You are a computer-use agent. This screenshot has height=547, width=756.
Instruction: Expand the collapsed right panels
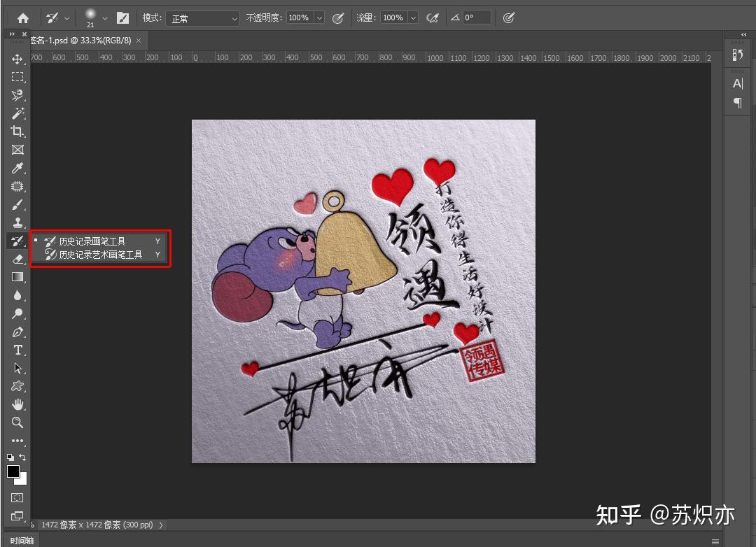click(x=744, y=34)
